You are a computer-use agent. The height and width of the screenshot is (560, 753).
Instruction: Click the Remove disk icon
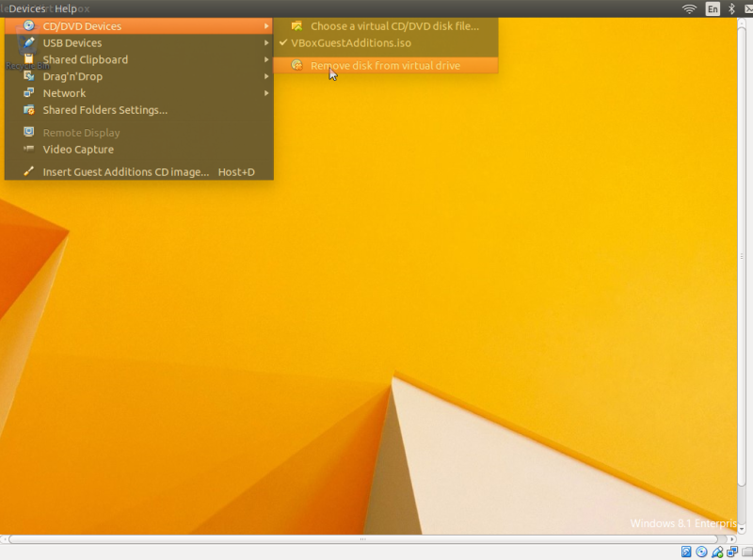point(296,65)
